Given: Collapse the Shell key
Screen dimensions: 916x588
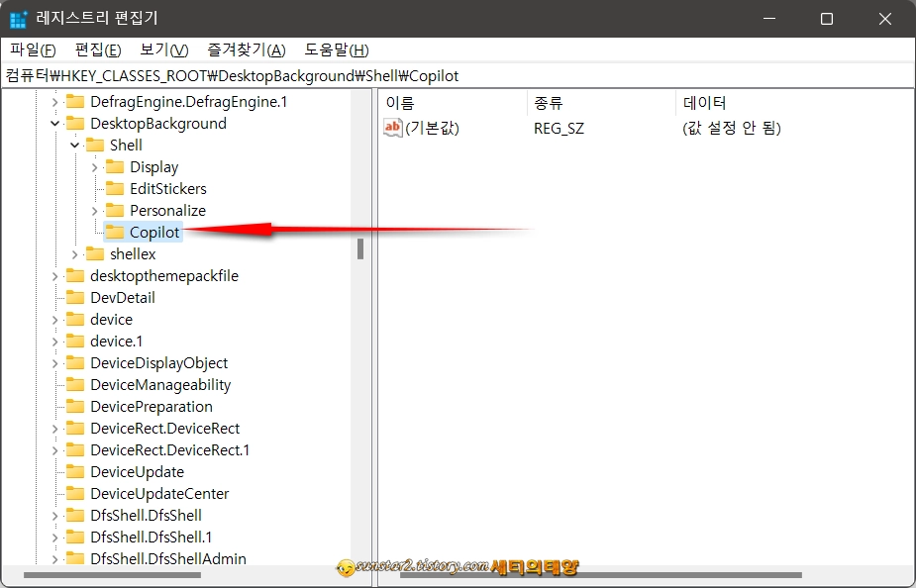Looking at the screenshot, I should pos(75,146).
